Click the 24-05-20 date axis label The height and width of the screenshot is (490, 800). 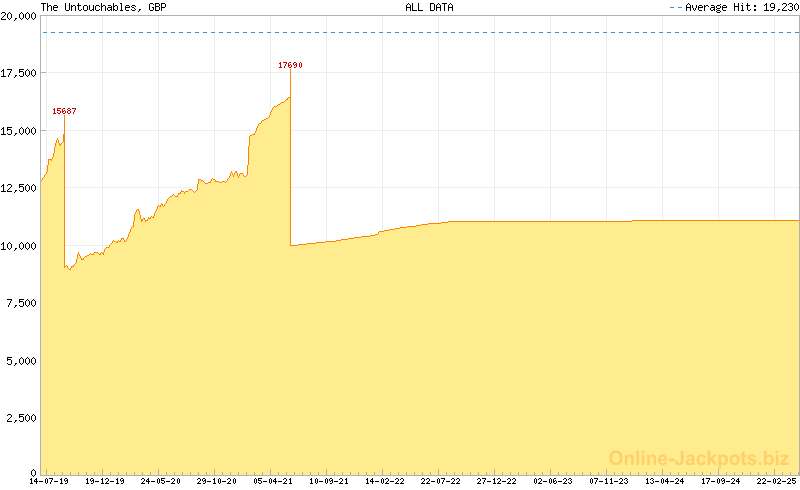tap(161, 481)
